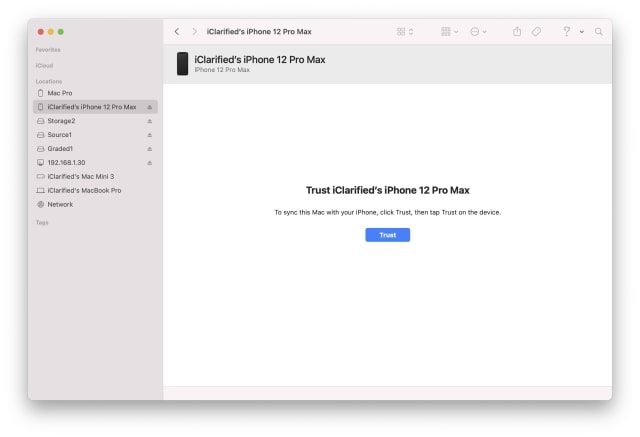Select Mac Pro in sidebar
The width and height of the screenshot is (640, 437).
60,93
